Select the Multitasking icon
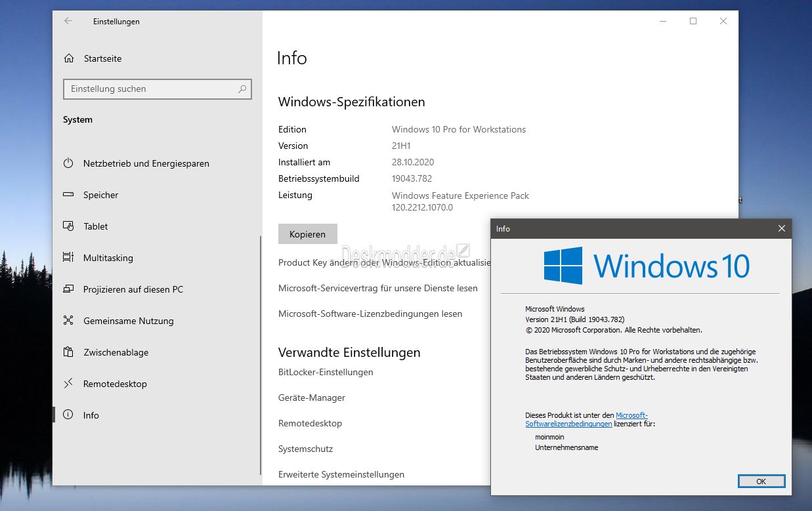This screenshot has width=812, height=511. (x=68, y=258)
